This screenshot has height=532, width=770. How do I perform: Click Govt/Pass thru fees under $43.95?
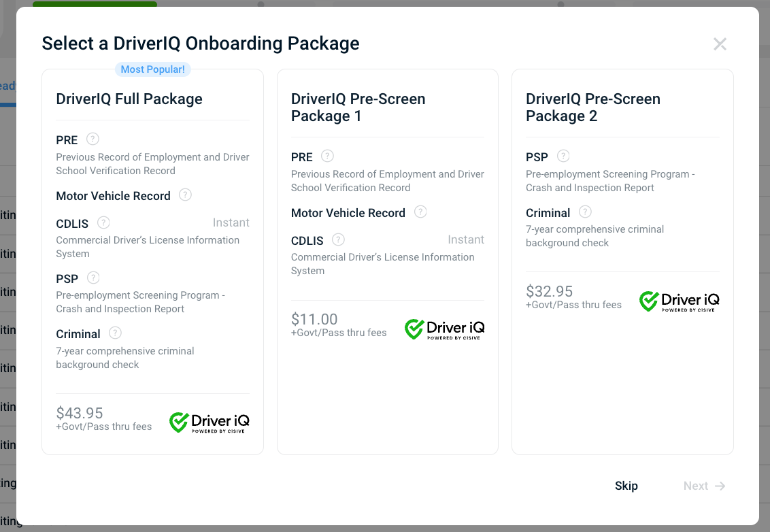point(103,427)
